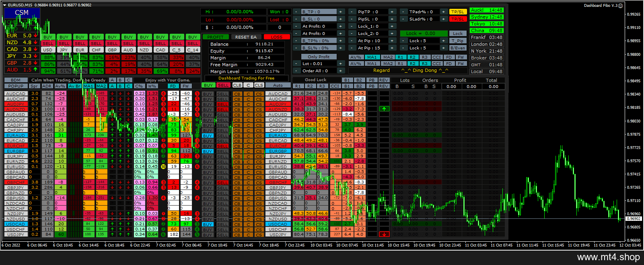Click 10 Oct 03:45 on time axis
This screenshot has width=644, height=265.
point(321,245)
